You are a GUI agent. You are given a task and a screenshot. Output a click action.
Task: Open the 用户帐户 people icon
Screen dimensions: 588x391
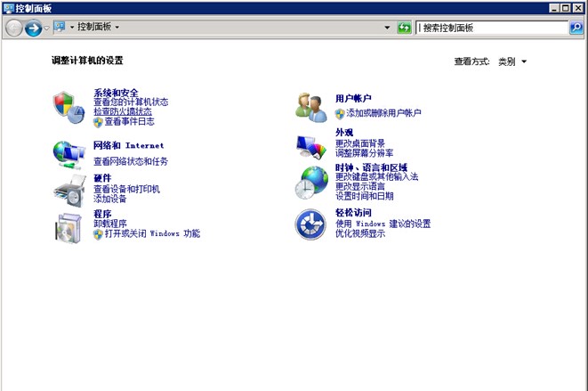(311, 106)
